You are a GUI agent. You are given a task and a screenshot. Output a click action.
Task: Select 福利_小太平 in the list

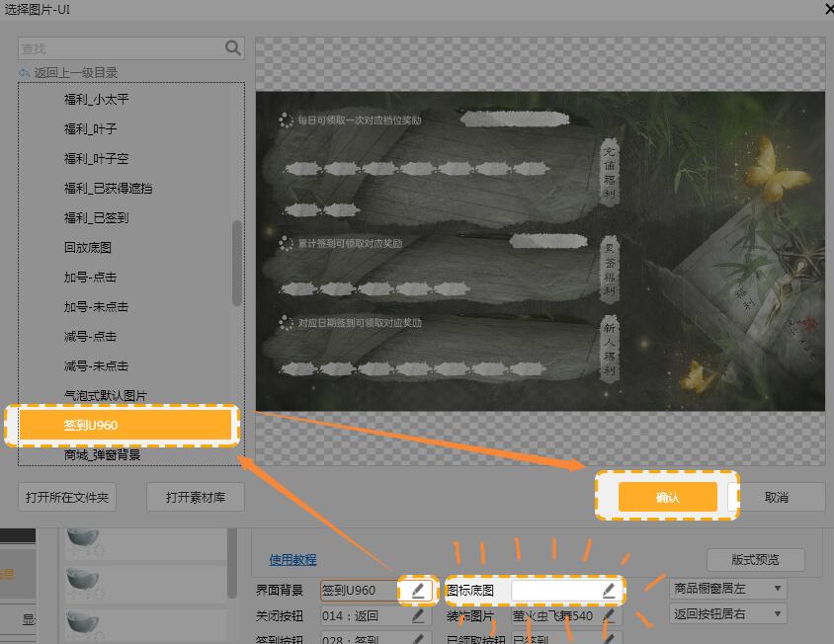pyautogui.click(x=96, y=100)
